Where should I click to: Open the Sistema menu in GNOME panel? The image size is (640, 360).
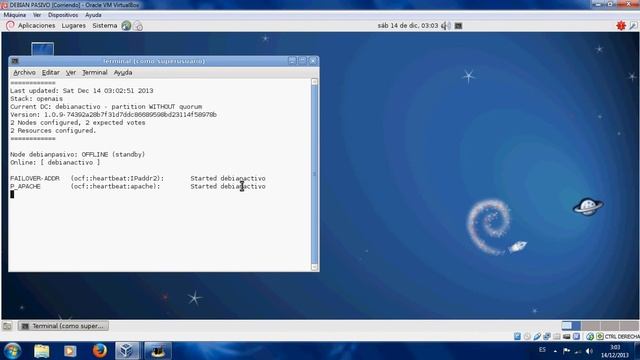[104, 25]
